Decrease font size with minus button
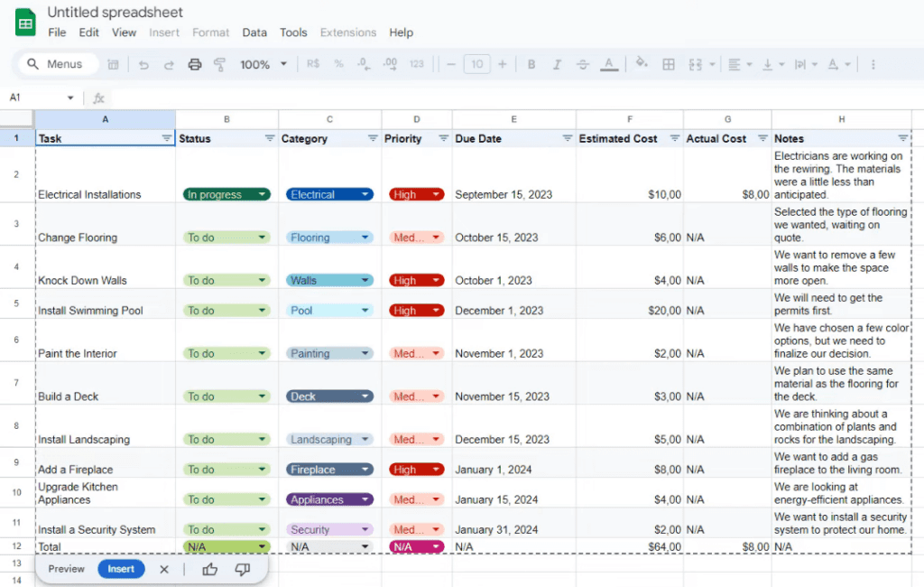 click(451, 64)
